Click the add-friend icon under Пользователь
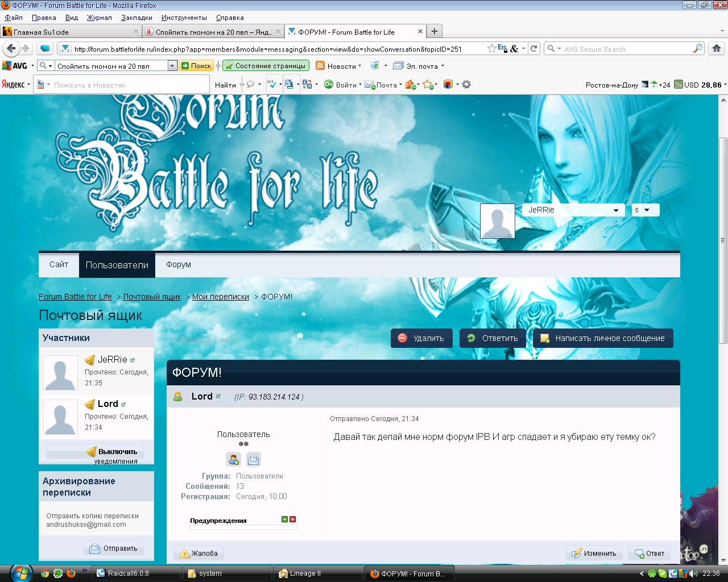The height and width of the screenshot is (582, 728). point(233,459)
